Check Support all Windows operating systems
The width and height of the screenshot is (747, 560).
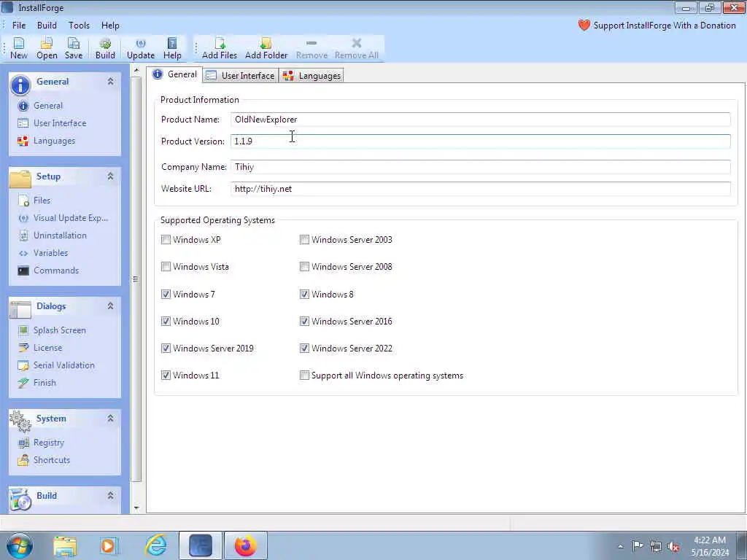pyautogui.click(x=304, y=376)
